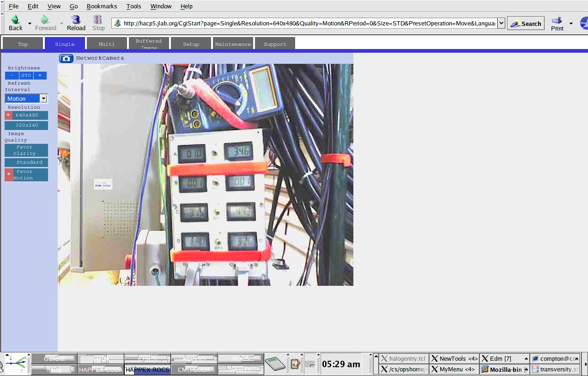
Task: Choose Favor Motion image quality
Action: [26, 175]
